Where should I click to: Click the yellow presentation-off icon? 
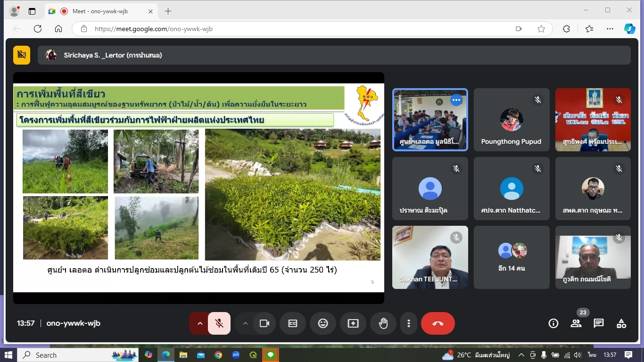tap(22, 55)
